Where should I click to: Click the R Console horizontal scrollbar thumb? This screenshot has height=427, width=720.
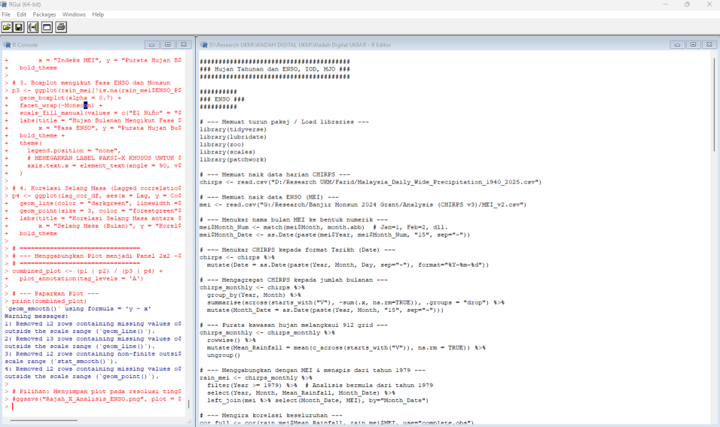tap(44, 420)
